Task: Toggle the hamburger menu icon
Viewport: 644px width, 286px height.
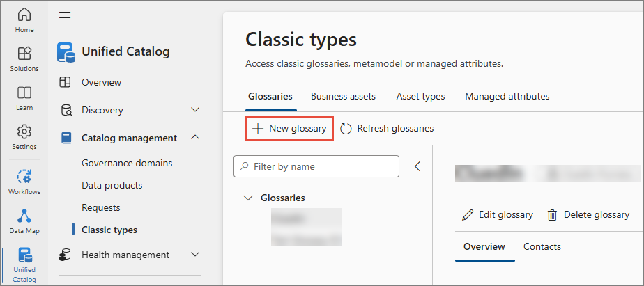Action: point(65,15)
